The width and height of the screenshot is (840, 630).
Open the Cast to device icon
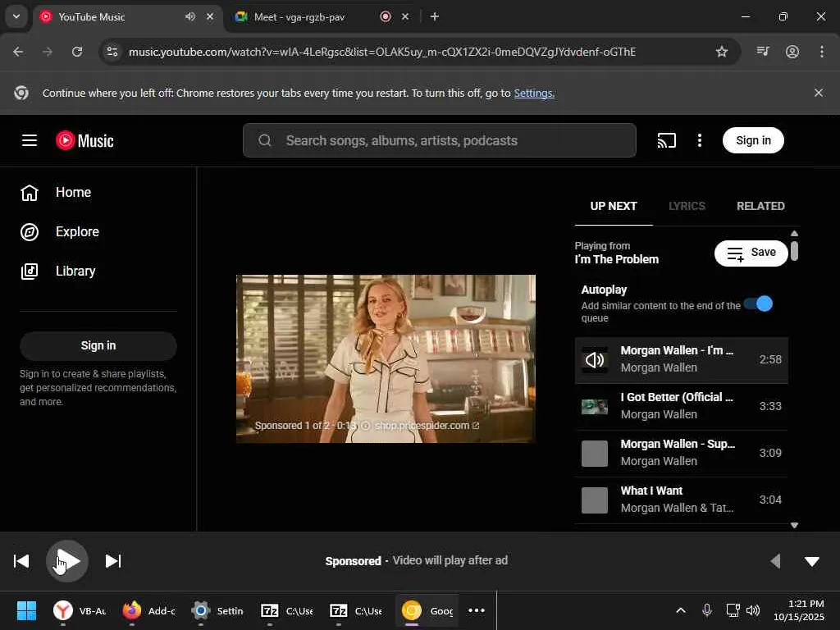coord(666,140)
